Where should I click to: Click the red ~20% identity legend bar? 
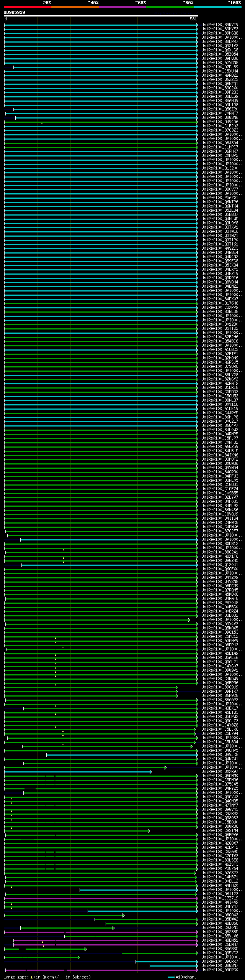pyautogui.click(x=28, y=7)
